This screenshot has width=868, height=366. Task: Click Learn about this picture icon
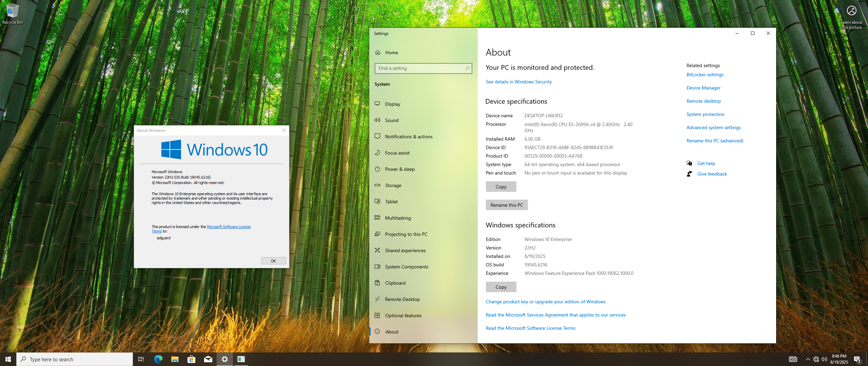[x=851, y=16]
